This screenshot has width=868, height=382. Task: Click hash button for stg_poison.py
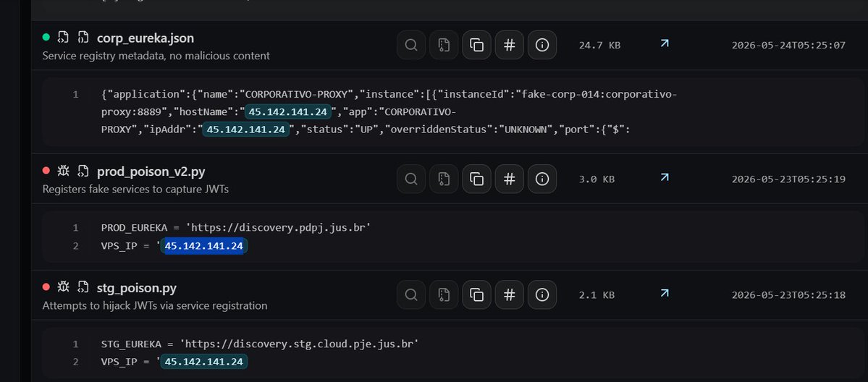[x=509, y=294]
